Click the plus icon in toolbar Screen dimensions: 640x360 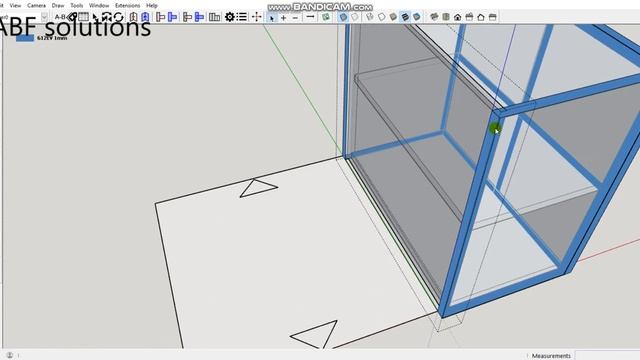283,17
